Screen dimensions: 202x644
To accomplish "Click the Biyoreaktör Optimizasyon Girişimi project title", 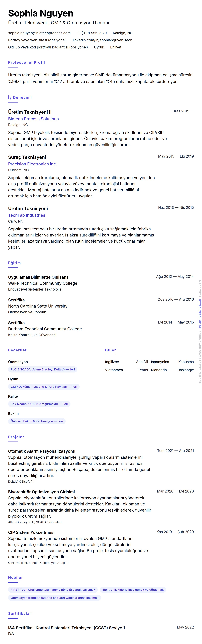I will (x=41, y=492).
